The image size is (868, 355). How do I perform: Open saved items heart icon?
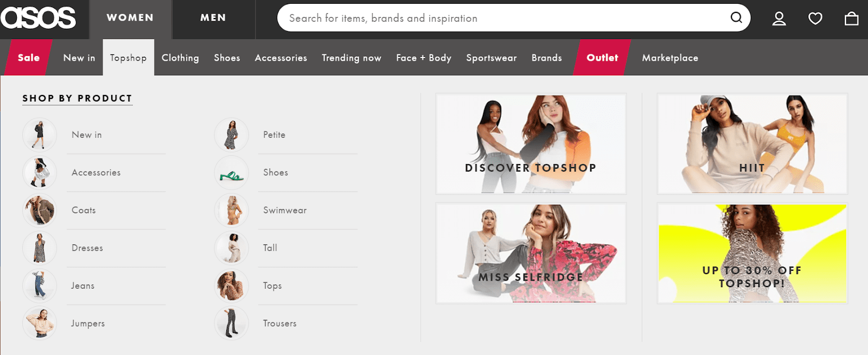(815, 18)
